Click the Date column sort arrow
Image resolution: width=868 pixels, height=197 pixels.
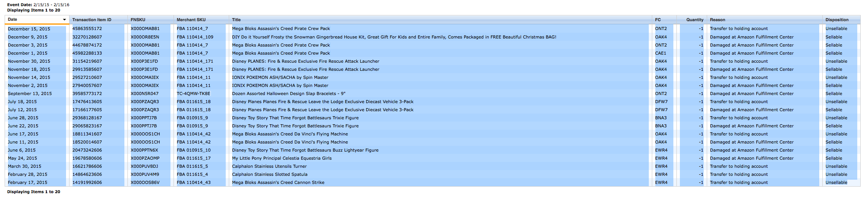point(64,20)
